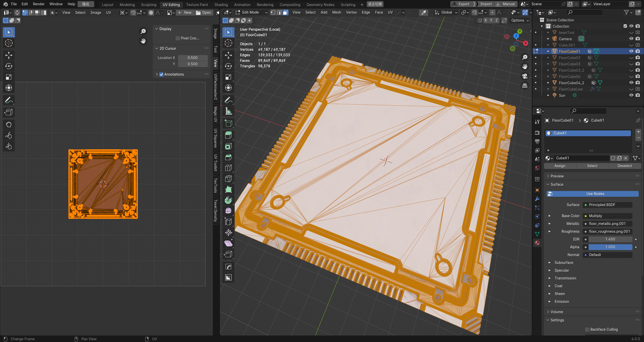Expand the Subsurface section
The image size is (644, 342).
point(549,263)
